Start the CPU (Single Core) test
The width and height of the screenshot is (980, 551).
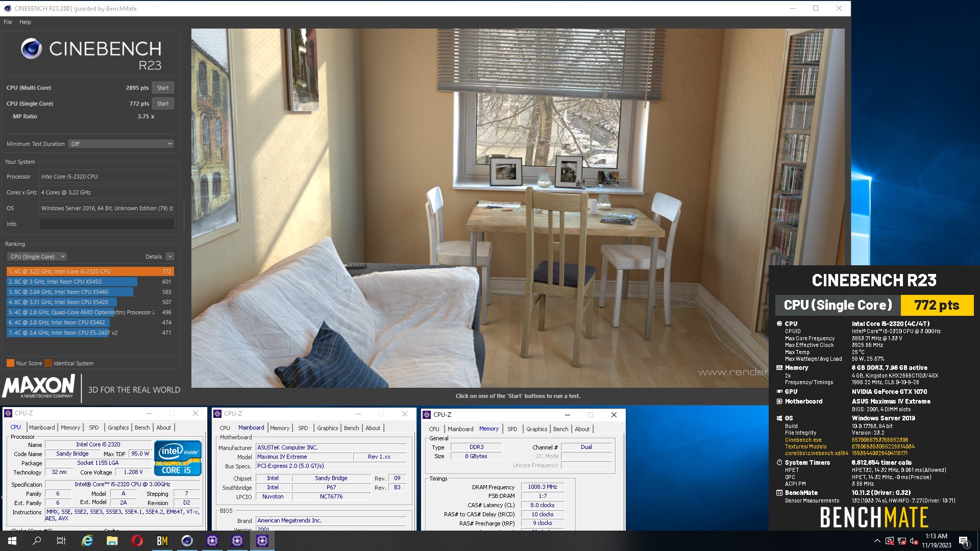click(x=163, y=104)
